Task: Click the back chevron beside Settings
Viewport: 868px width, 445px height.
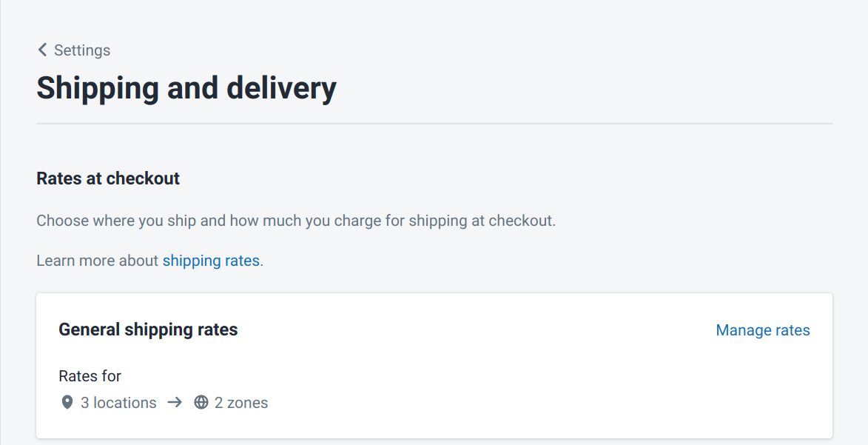Action: 42,50
